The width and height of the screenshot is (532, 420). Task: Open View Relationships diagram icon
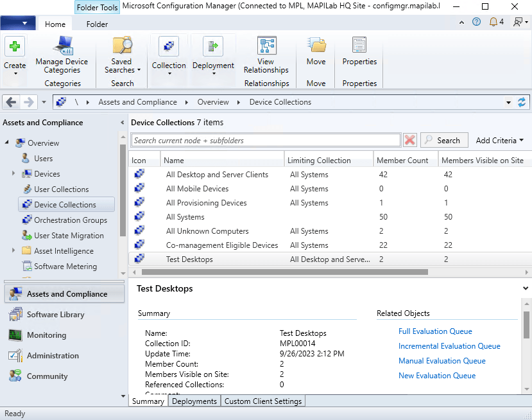pyautogui.click(x=267, y=46)
